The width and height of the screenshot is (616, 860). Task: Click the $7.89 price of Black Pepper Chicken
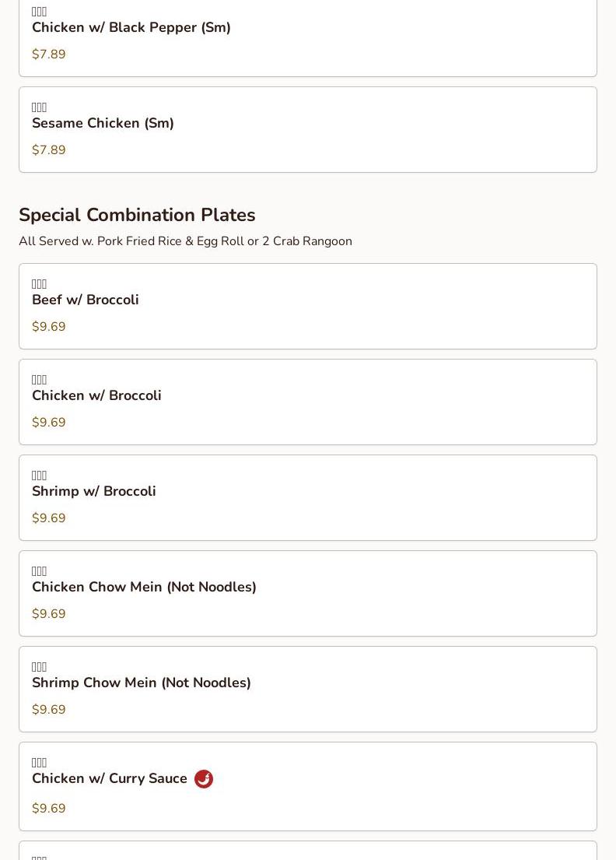(x=49, y=54)
